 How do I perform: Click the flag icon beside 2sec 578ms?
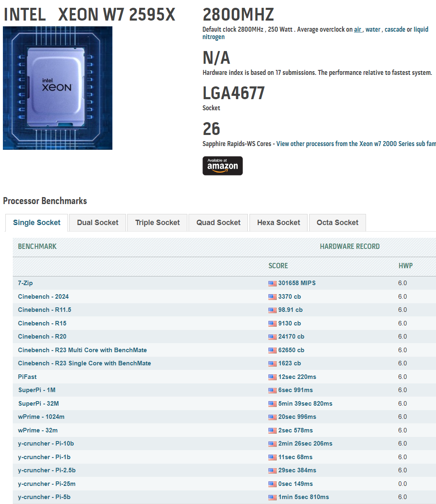(x=273, y=431)
